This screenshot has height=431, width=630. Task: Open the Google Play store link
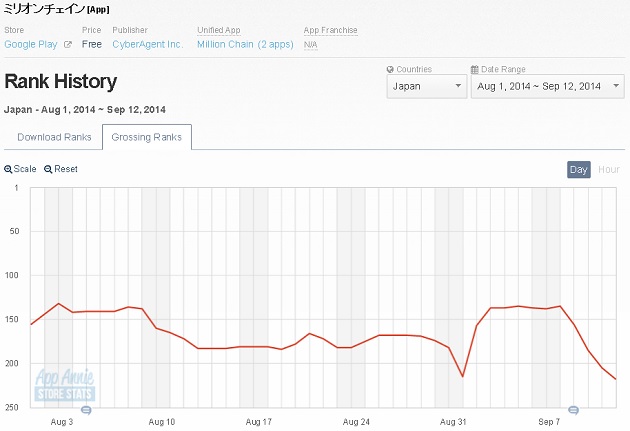31,44
